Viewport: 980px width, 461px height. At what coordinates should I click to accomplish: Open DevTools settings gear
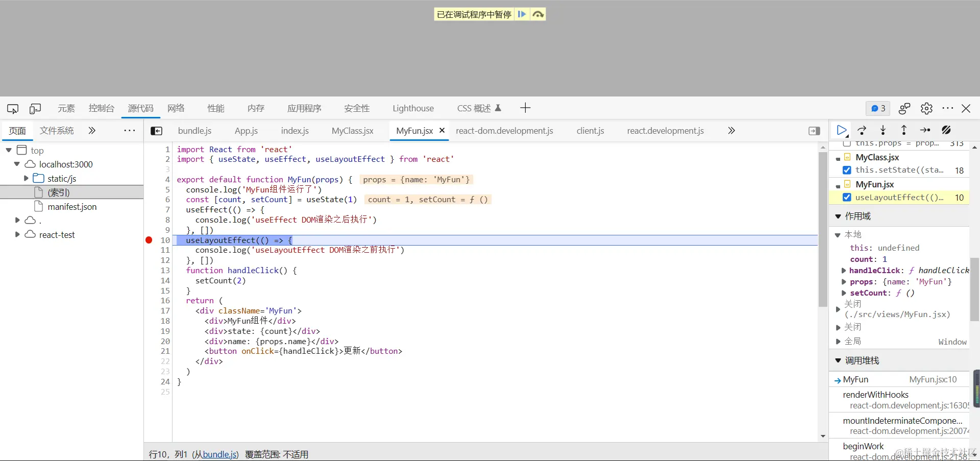[x=926, y=108]
